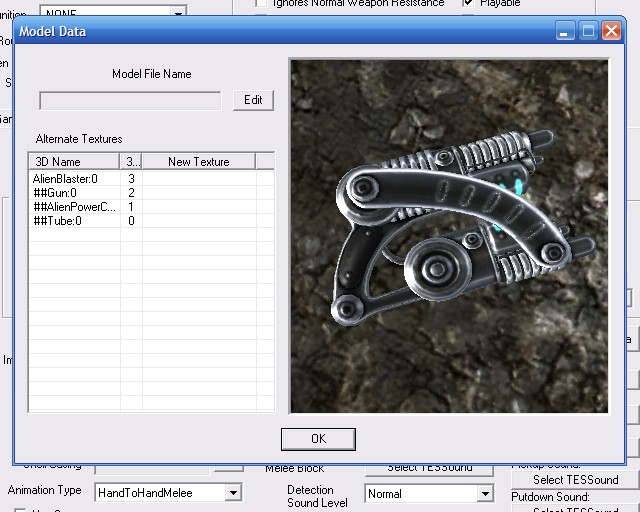This screenshot has height=512, width=640.
Task: Open the NONE dropdown behind the dialog
Action: pyautogui.click(x=178, y=12)
